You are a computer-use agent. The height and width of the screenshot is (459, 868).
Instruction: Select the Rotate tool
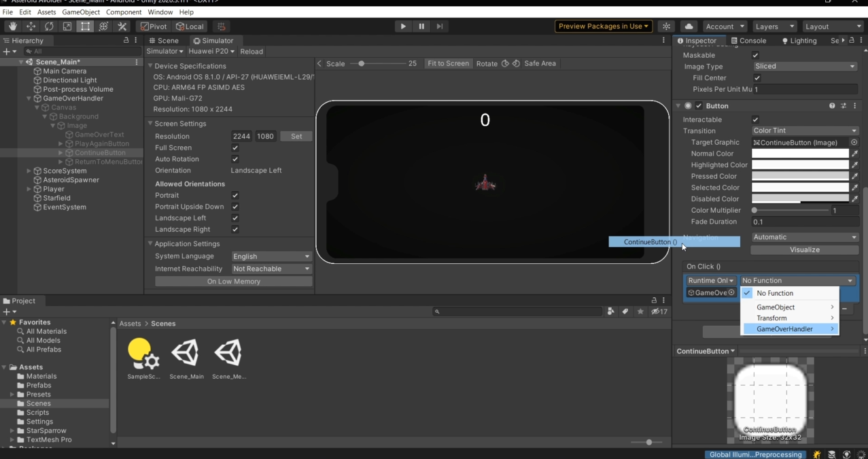[x=49, y=27]
